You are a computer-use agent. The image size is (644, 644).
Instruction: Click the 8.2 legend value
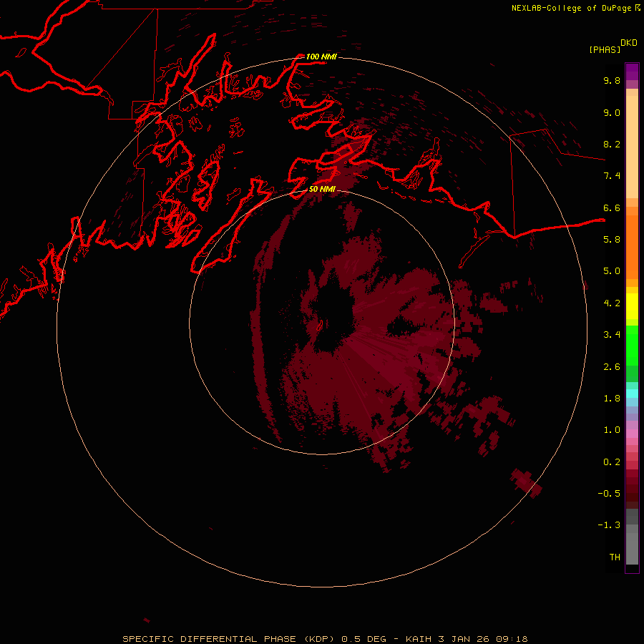[612, 144]
